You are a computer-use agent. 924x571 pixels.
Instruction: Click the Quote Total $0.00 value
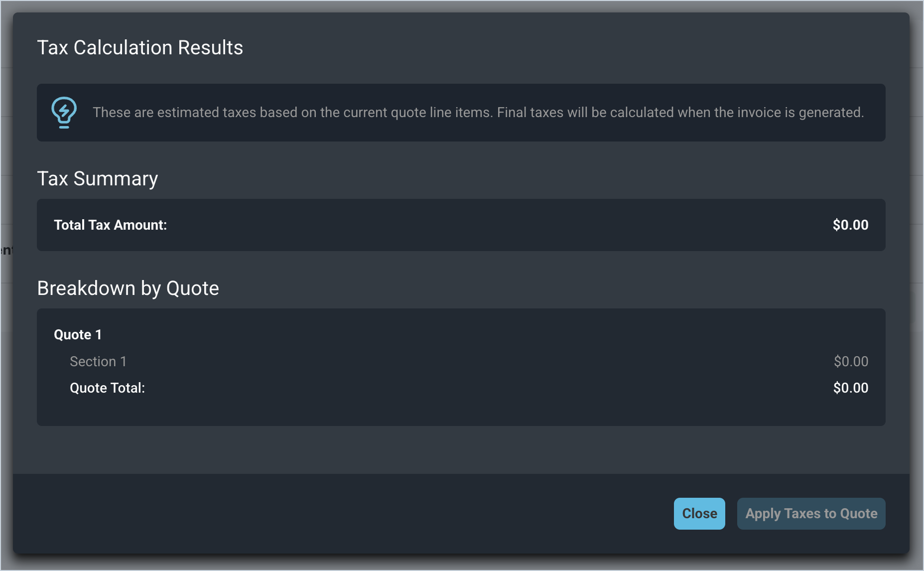[x=850, y=388]
